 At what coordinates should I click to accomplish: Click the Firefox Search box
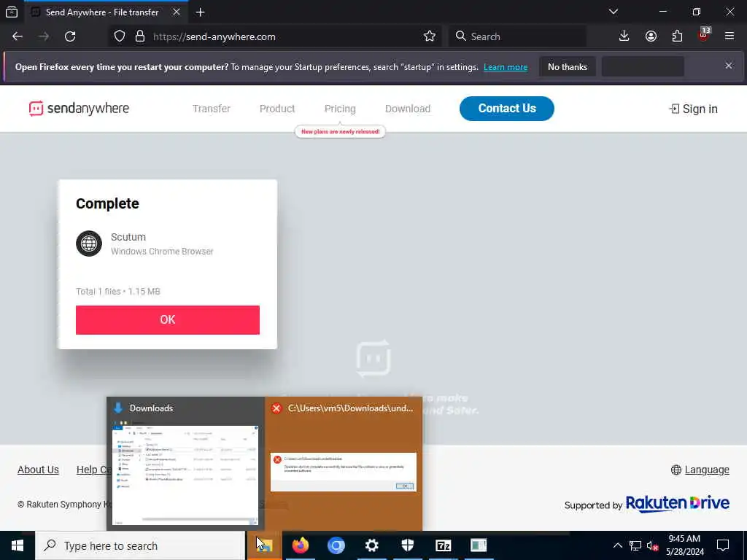point(517,36)
